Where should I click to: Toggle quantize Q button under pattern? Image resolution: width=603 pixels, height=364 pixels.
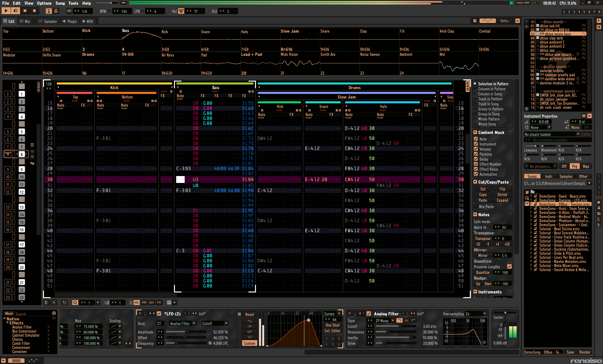pyautogui.click(x=75, y=302)
